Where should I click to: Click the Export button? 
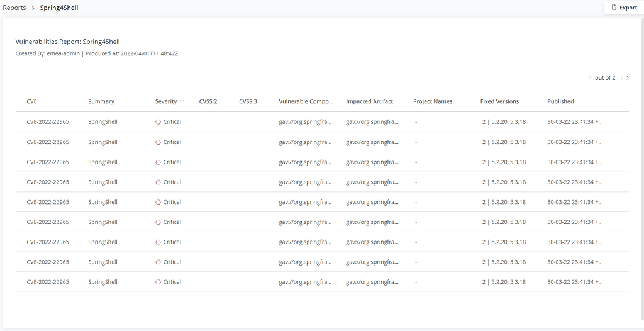click(x=623, y=8)
